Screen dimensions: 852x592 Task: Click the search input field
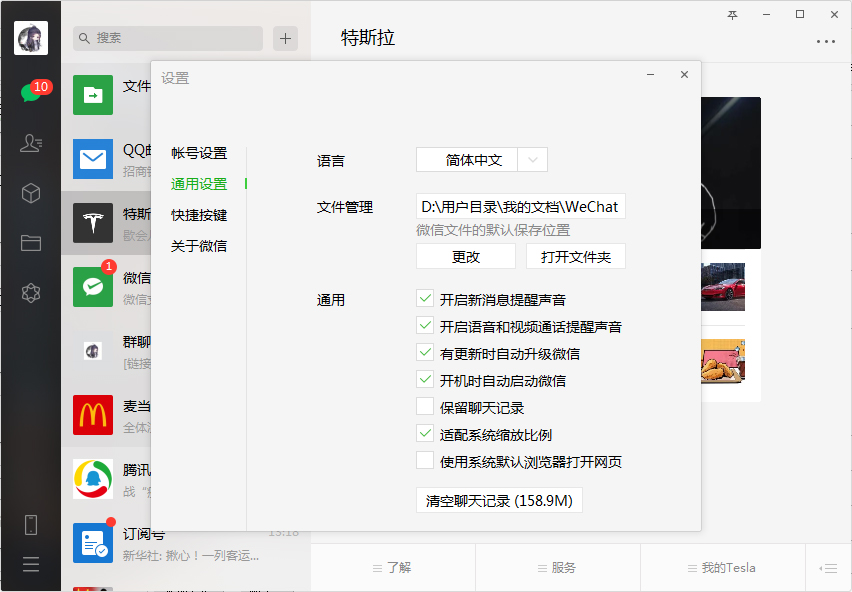167,38
